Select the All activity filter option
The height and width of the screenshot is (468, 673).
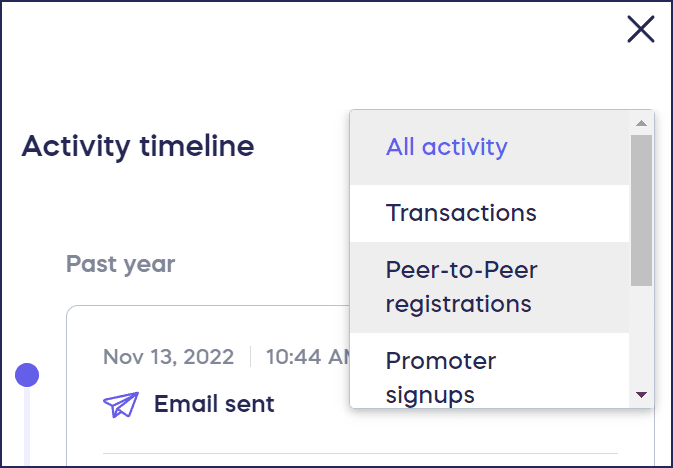tap(447, 148)
